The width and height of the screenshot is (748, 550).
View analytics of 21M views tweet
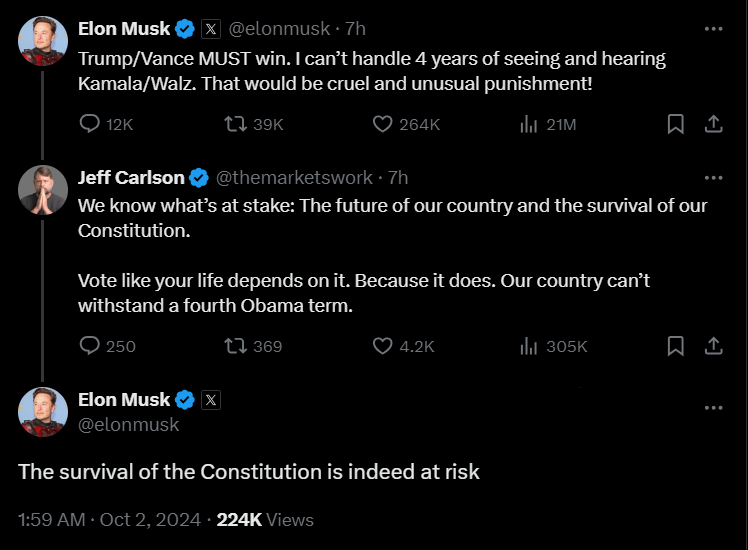click(529, 124)
